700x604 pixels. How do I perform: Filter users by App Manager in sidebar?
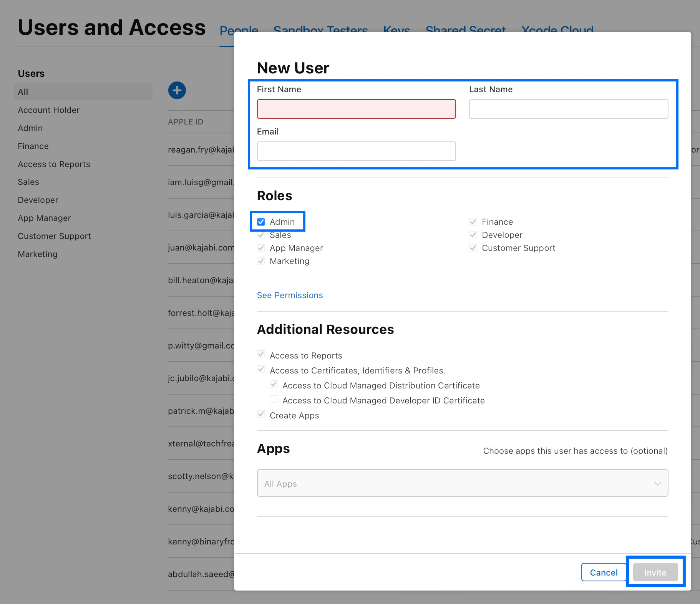coord(44,218)
